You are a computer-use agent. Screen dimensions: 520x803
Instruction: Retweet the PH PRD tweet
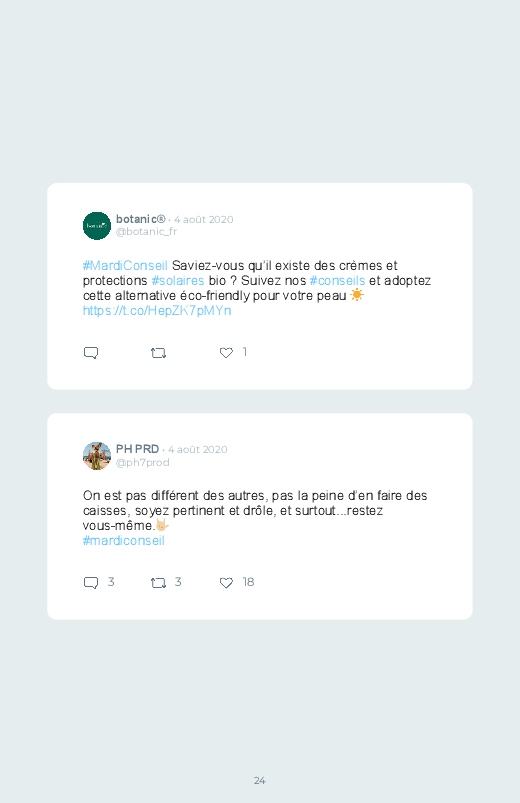158,583
